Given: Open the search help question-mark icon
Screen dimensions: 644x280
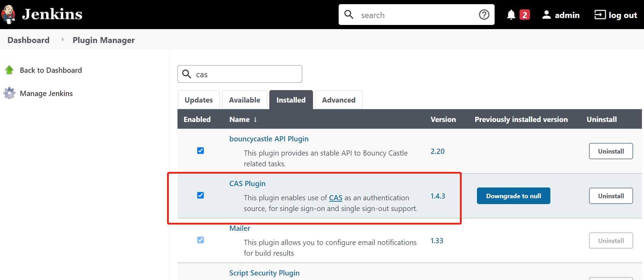Looking at the screenshot, I should pyautogui.click(x=484, y=15).
